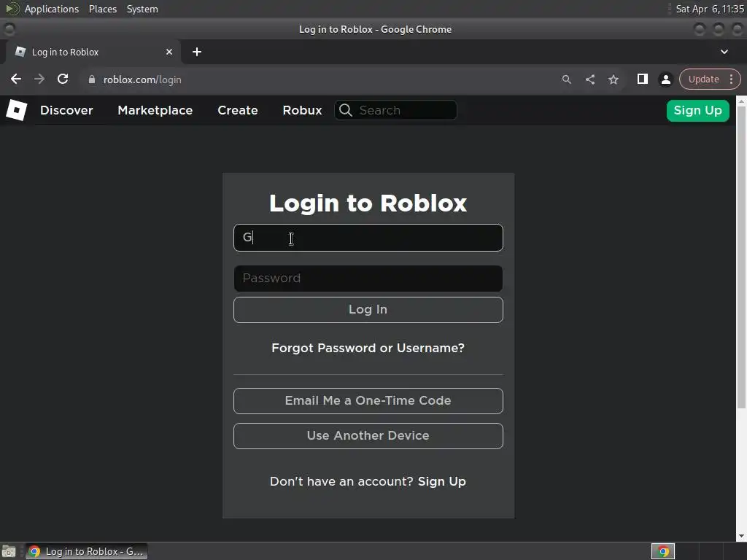Open Chrome zoom magnifier icon in address bar
747x560 pixels.
click(566, 79)
